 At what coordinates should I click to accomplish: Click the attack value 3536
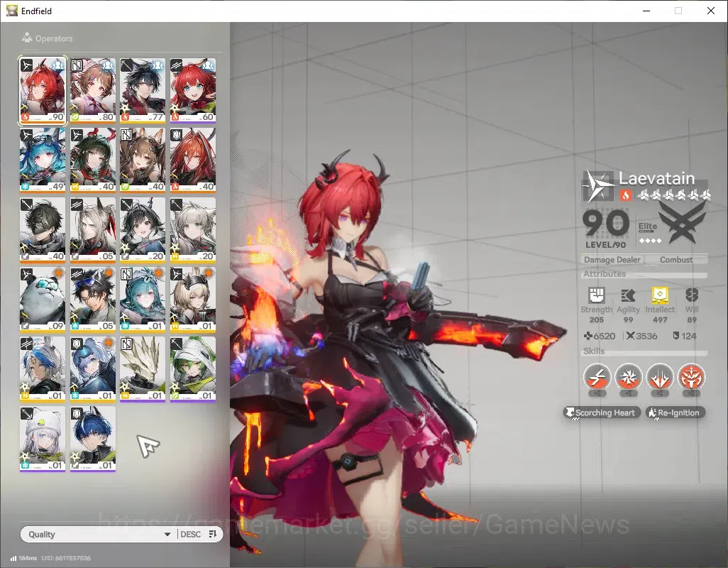(646, 336)
